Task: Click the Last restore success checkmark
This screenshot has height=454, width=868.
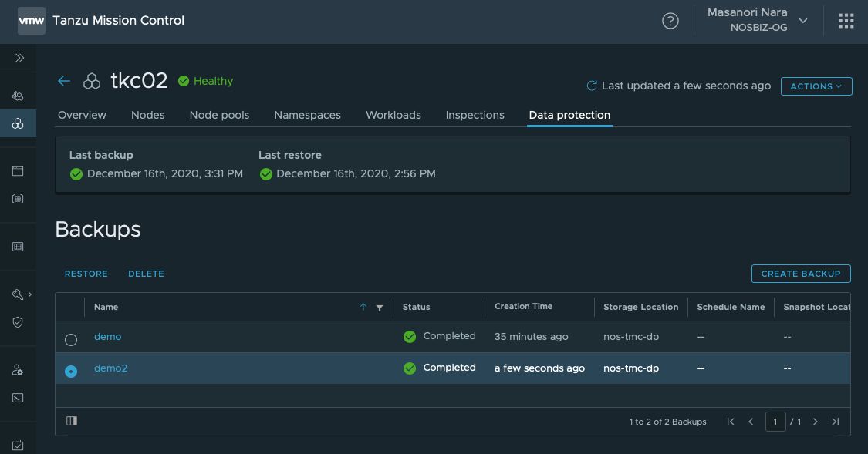Action: click(265, 174)
